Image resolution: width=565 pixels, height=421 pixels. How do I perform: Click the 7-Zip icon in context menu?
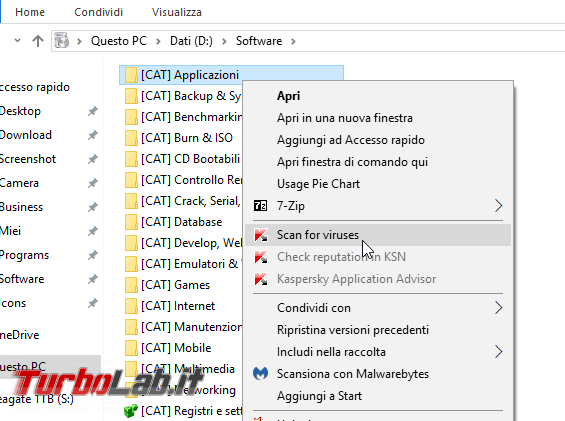tap(260, 206)
